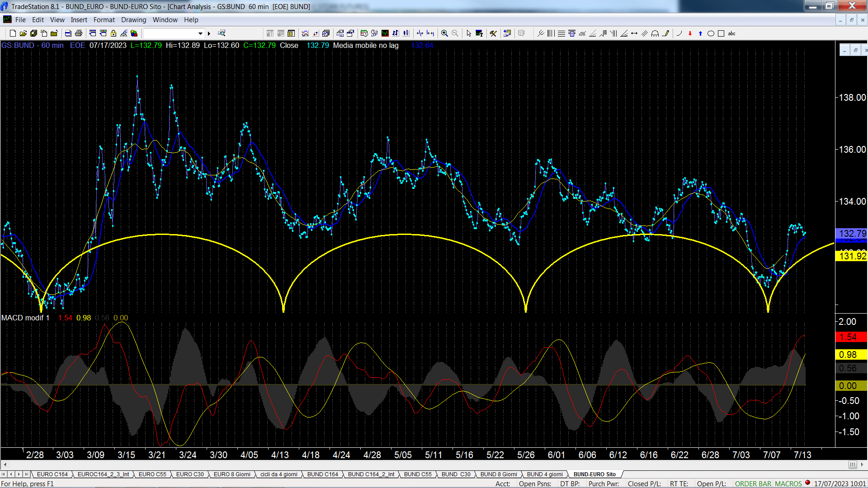The width and height of the screenshot is (868, 488).
Task: Switch to the EURO 8 Giorni tab
Action: pyautogui.click(x=232, y=474)
